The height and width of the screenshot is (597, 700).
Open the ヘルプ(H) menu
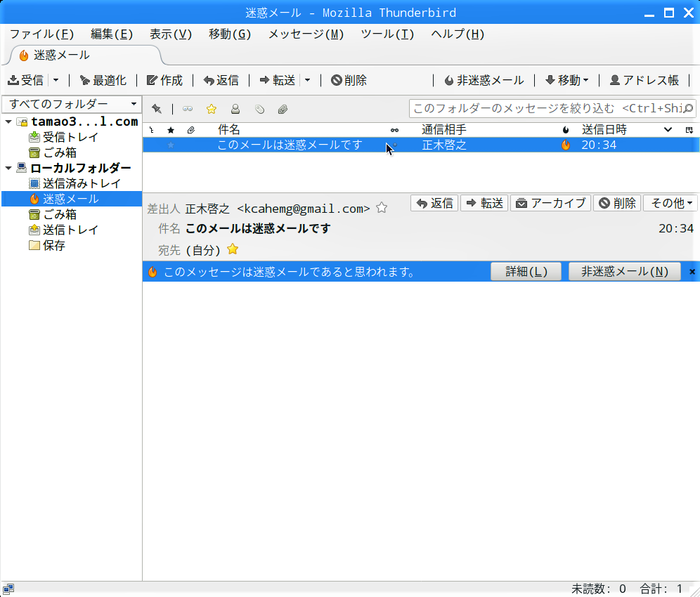click(x=458, y=34)
